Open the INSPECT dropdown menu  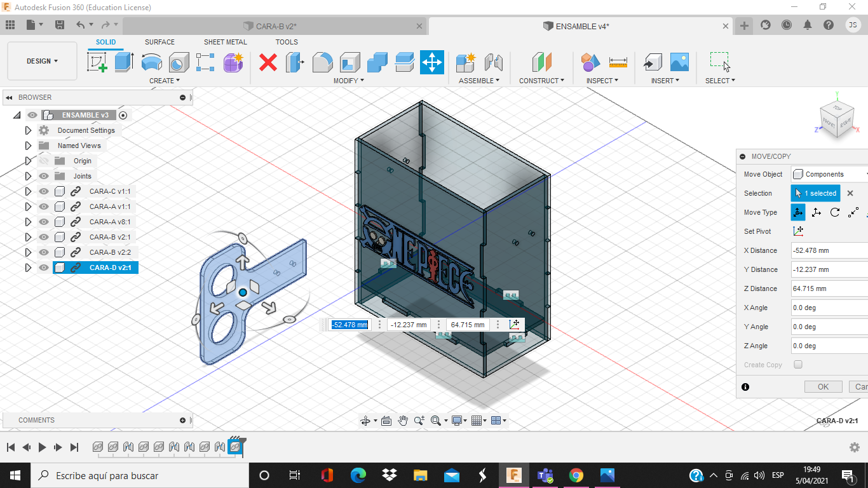602,81
